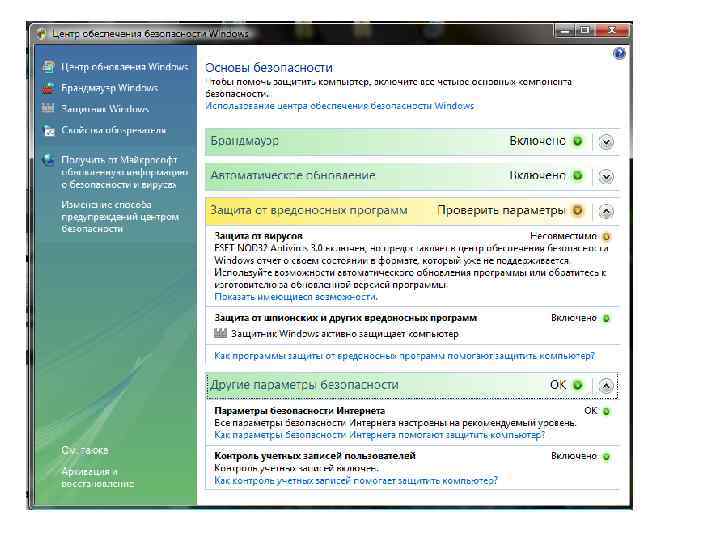Open Свойства обозревателя sidebar link
Image resolution: width=720 pixels, height=540 pixels.
click(x=114, y=130)
